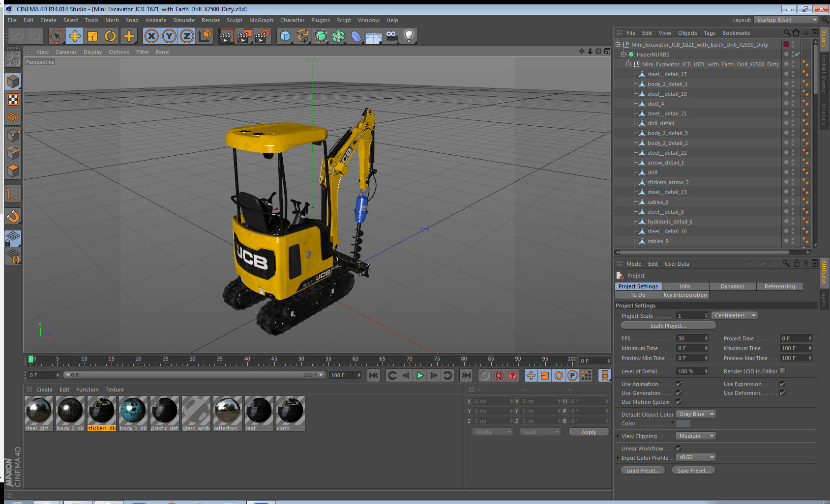Add a Cube primitive object

[x=285, y=36]
